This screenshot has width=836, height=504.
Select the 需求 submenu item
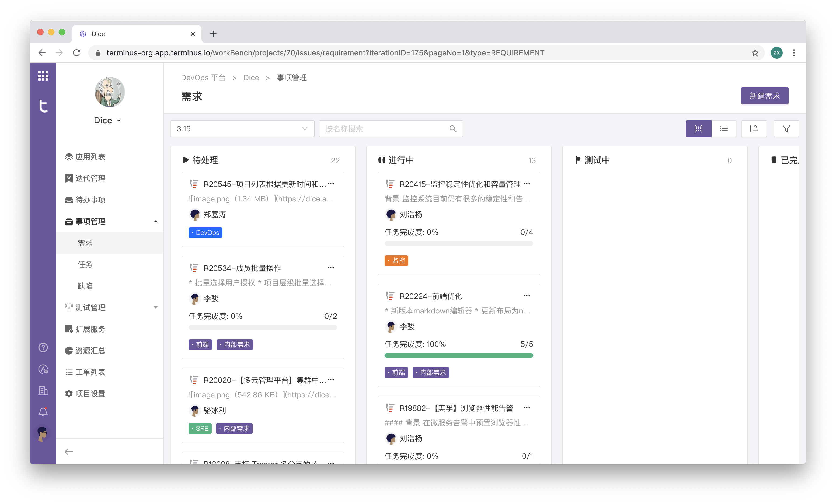point(110,243)
